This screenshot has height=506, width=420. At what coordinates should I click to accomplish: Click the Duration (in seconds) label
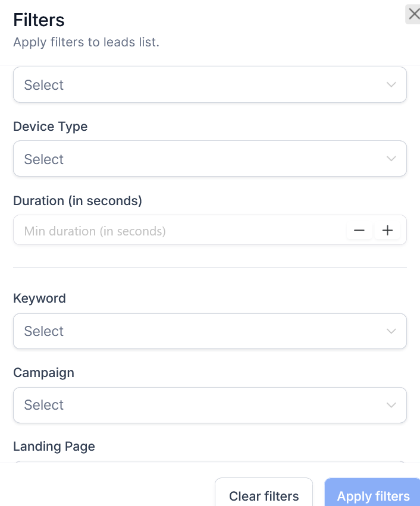point(77,201)
